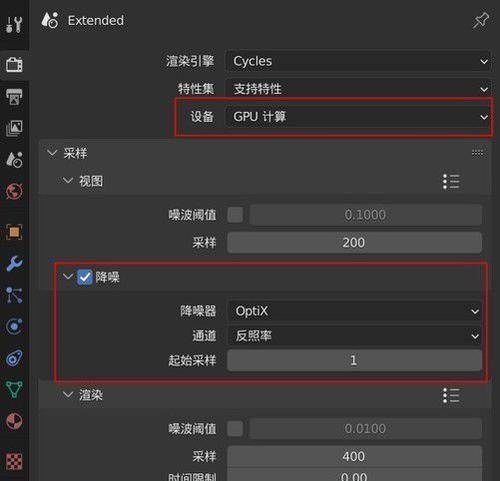Open the Object properties orange square tab

tap(14, 232)
